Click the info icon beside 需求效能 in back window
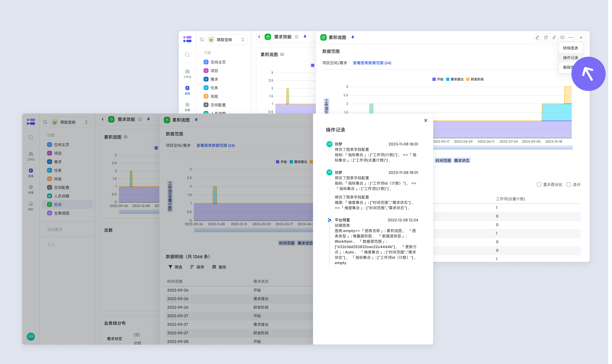This screenshot has height=364, width=612. click(x=297, y=37)
